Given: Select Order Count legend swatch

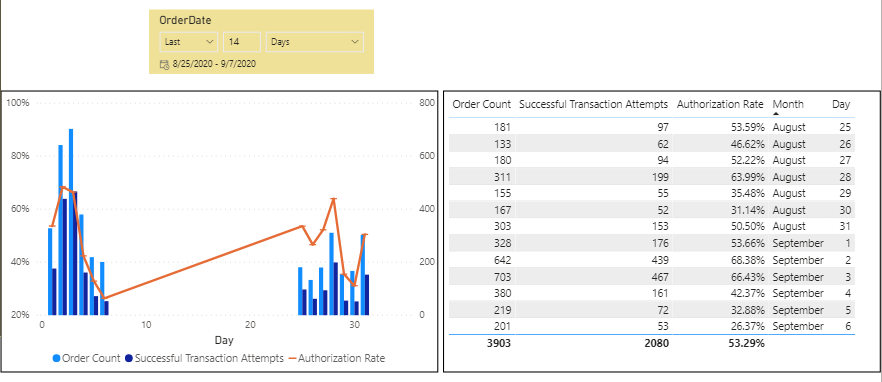Looking at the screenshot, I should point(56,358).
